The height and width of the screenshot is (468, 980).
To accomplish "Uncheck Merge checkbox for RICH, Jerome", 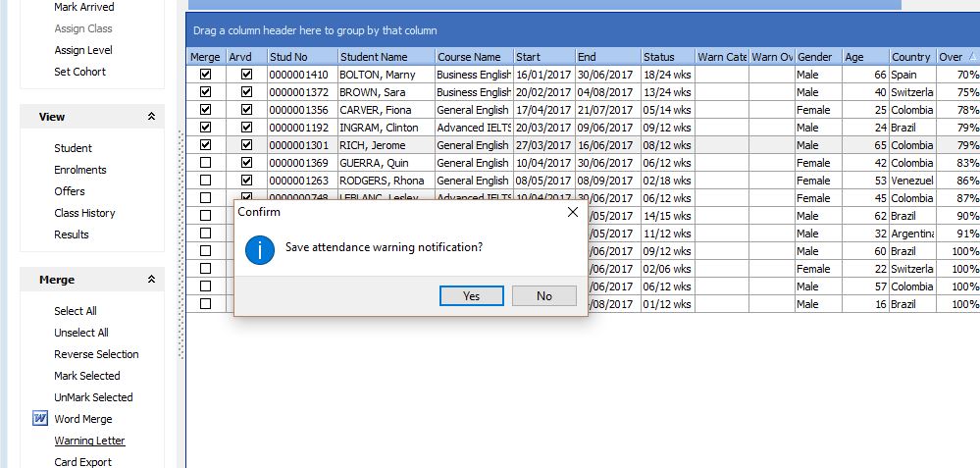I will pos(205,145).
